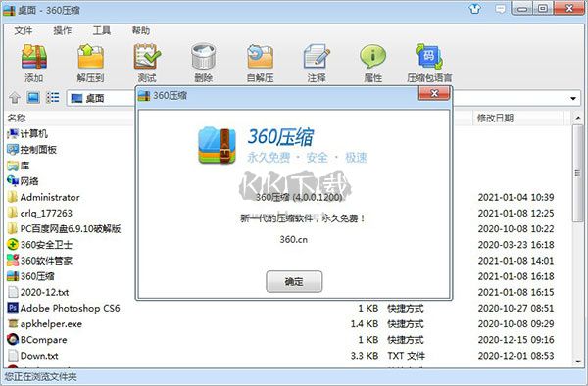
Task: Go up one folder with arrow icon
Action: click(x=15, y=98)
